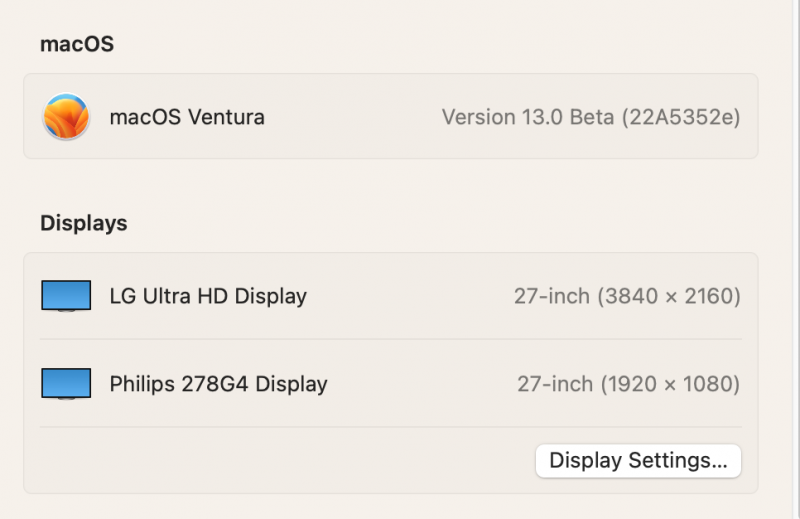Click the LG Ultra HD monitor icon
Viewport: 800px width, 519px height.
coord(66,296)
